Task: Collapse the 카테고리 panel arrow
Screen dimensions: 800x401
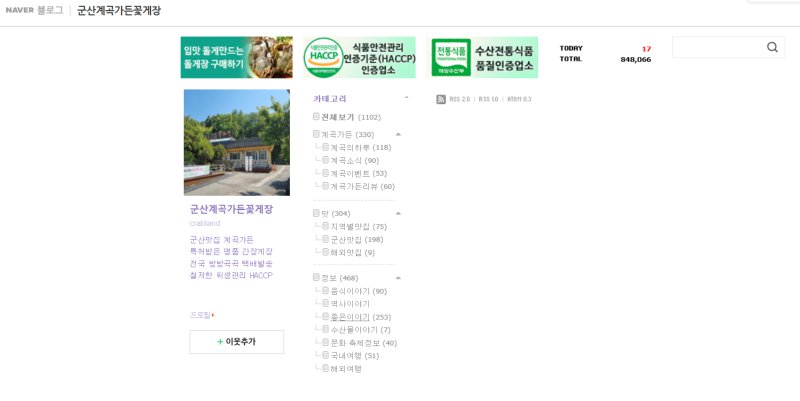Action: [x=406, y=97]
